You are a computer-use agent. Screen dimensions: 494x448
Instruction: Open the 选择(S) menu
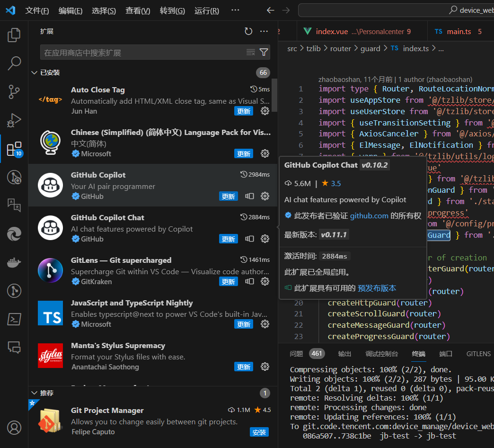pos(104,11)
